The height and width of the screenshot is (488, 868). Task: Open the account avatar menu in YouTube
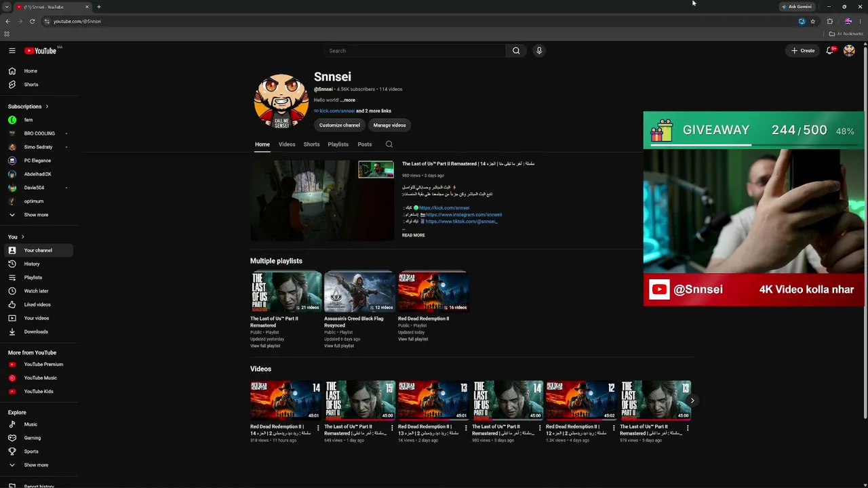tap(849, 51)
